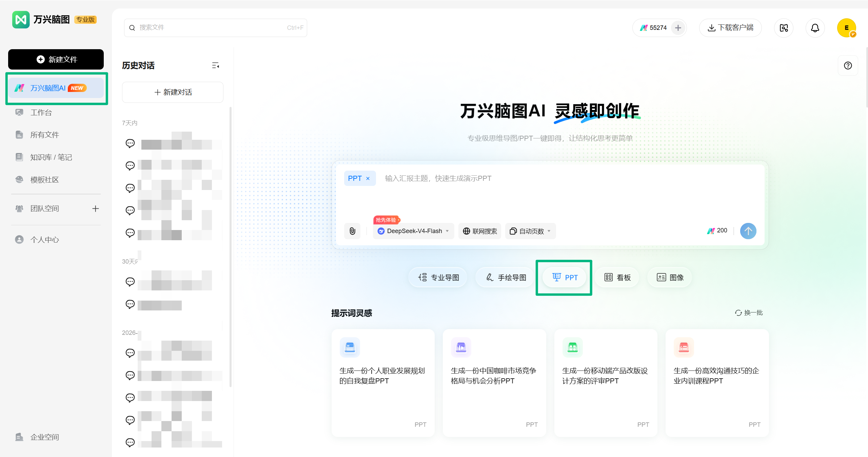Click the 55274 credits balance
Viewport: 868px width, 457px height.
tap(653, 28)
